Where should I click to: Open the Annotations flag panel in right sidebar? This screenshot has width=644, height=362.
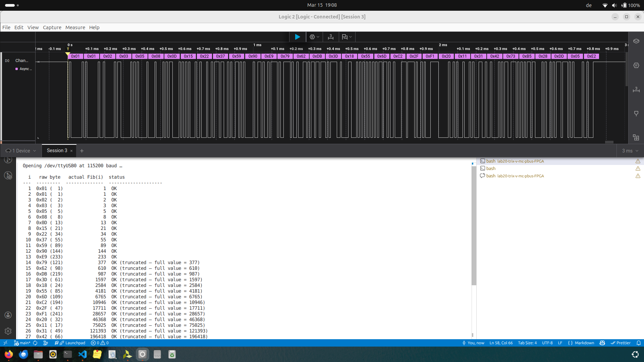(637, 114)
